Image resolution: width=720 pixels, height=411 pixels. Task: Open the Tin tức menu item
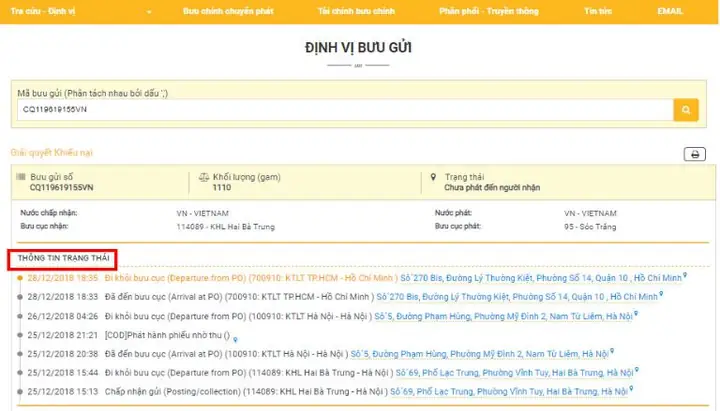[x=598, y=11]
